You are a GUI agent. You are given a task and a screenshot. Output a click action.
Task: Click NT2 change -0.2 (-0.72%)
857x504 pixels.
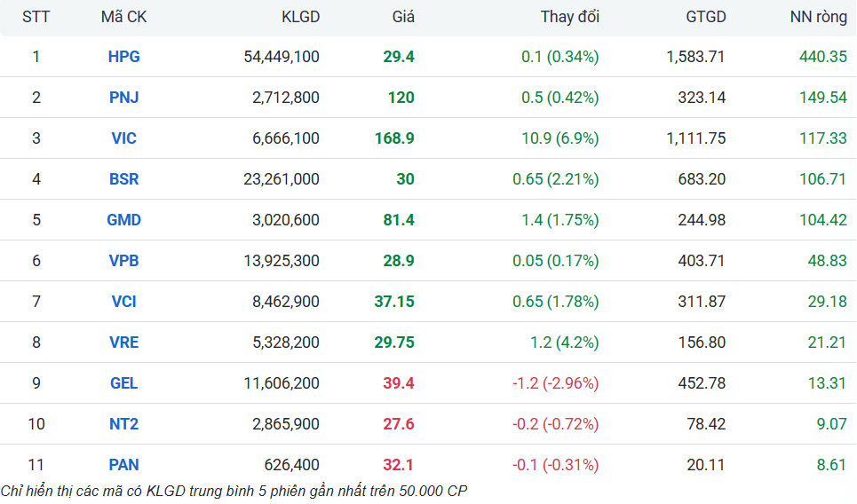[555, 424]
